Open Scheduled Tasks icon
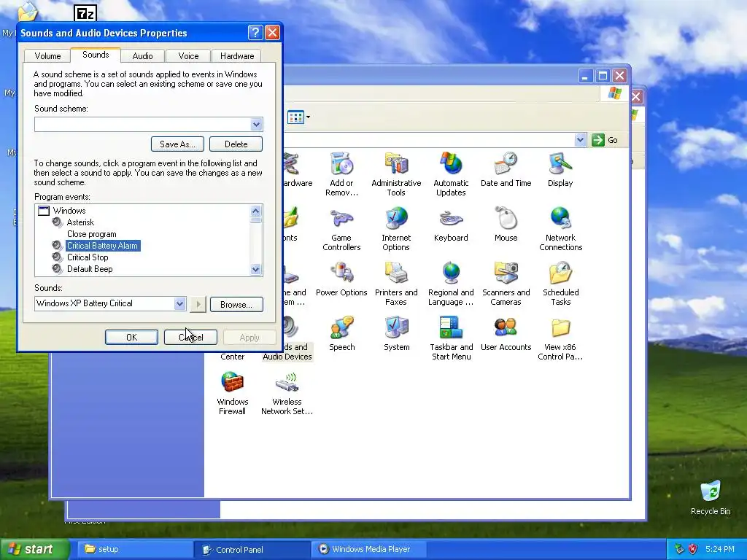747x560 pixels. coord(560,284)
